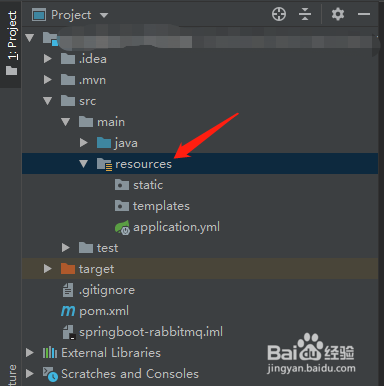
Task: Select the templates folder name
Action: tap(161, 206)
